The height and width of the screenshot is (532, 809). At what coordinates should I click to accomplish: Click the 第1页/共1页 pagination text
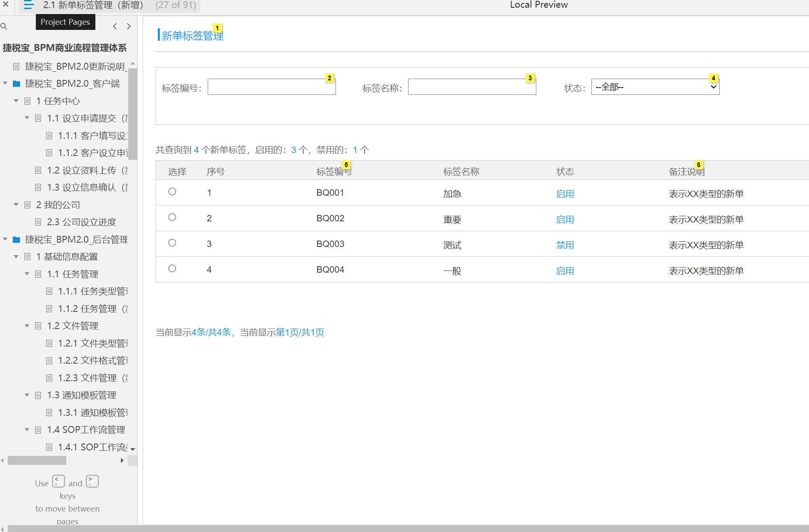[300, 332]
